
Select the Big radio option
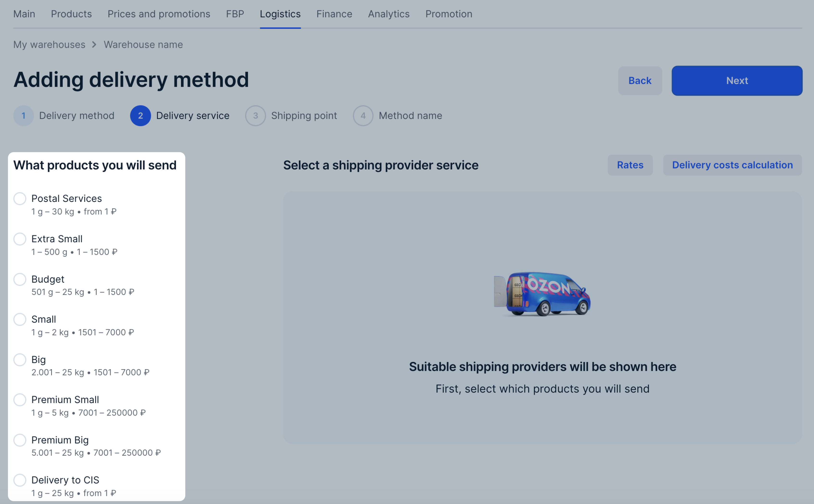(x=20, y=360)
